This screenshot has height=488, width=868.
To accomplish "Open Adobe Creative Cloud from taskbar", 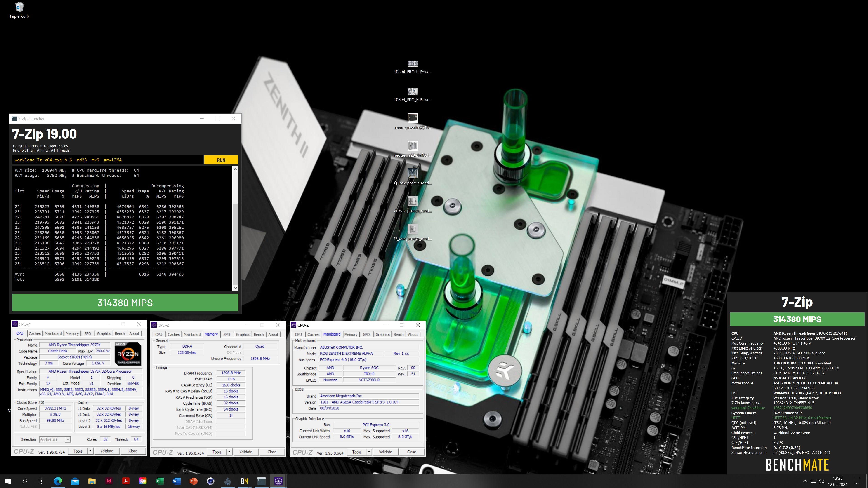I will [143, 481].
